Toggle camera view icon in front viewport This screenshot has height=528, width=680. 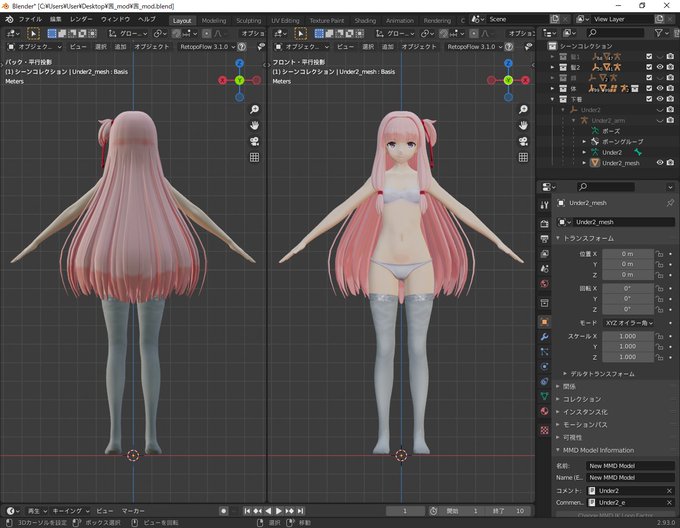[x=523, y=141]
